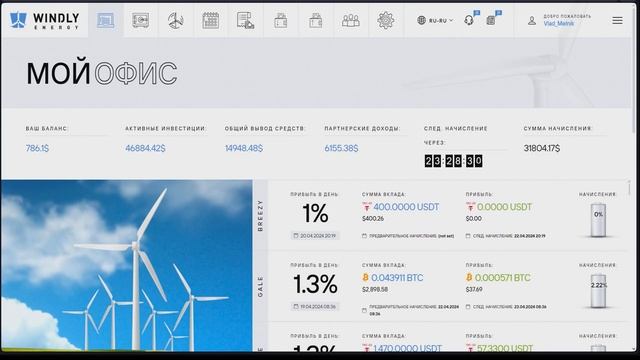Open the Vlad_Melnik profile link
The height and width of the screenshot is (360, 640).
(558, 24)
